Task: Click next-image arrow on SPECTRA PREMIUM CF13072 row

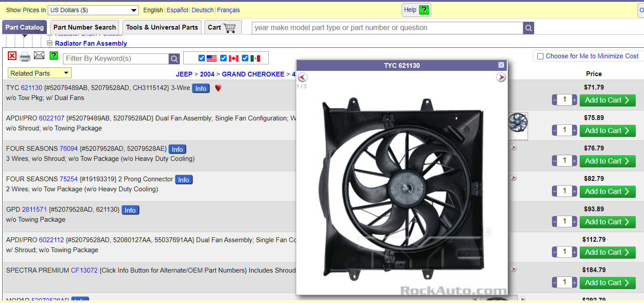Action: point(514,269)
